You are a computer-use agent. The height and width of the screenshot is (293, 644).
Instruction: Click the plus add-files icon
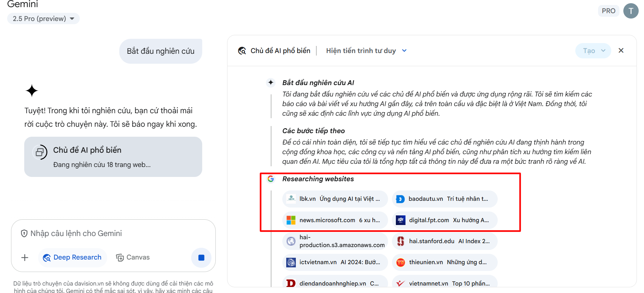tap(25, 257)
